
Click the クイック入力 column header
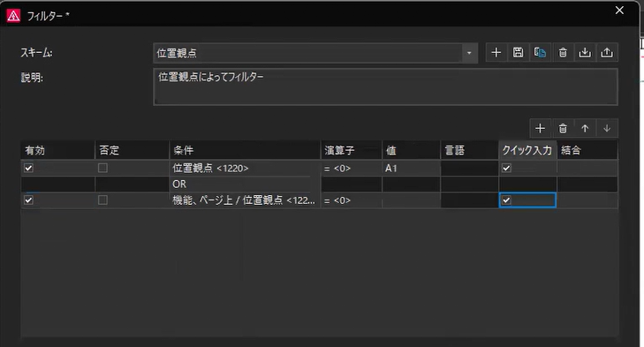click(x=527, y=150)
